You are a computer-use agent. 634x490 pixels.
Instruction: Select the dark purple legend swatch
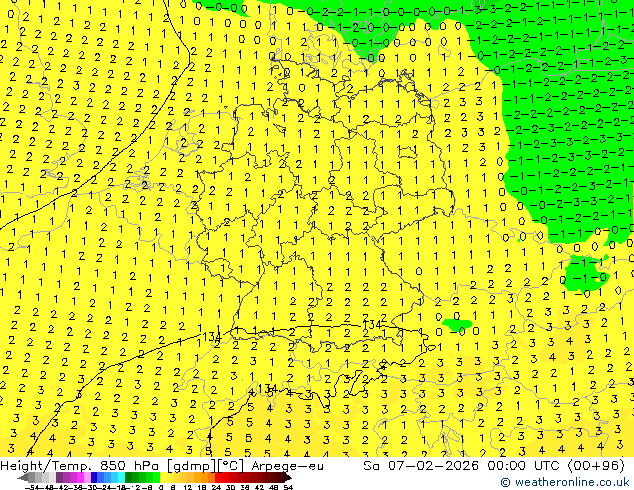[x=59, y=477]
